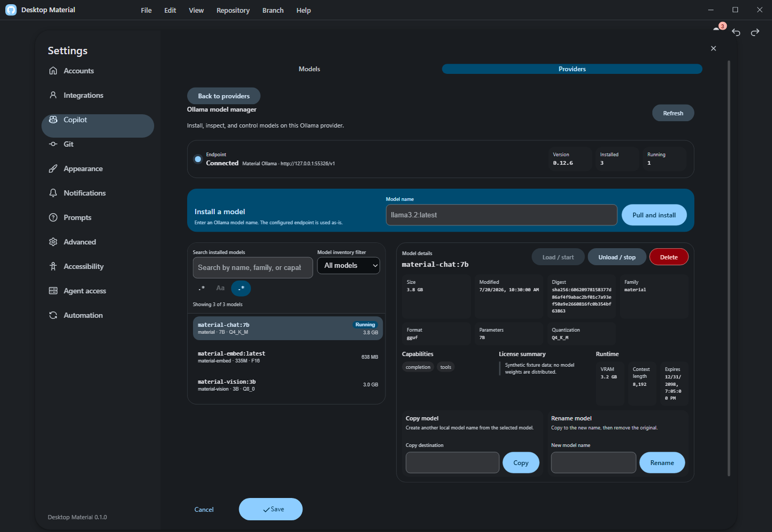Select material-embed:latest in model list
772x532 pixels.
point(288,357)
